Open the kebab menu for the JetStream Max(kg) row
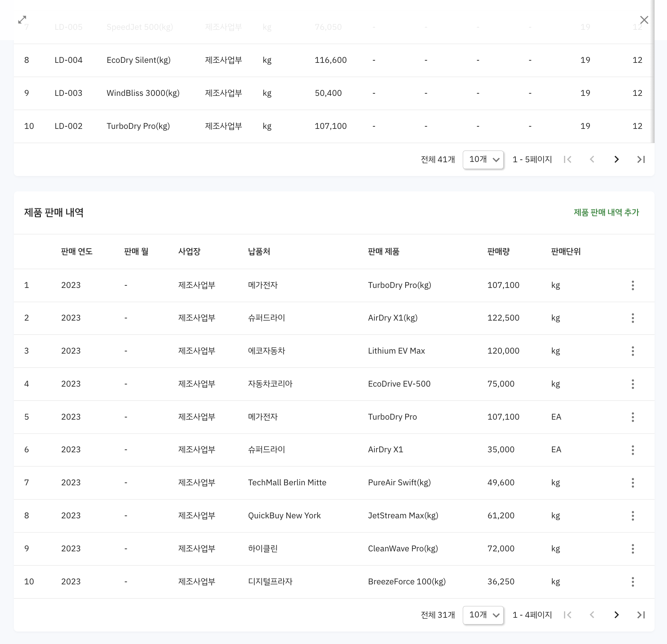Viewport: 667px width, 644px height. [x=633, y=516]
